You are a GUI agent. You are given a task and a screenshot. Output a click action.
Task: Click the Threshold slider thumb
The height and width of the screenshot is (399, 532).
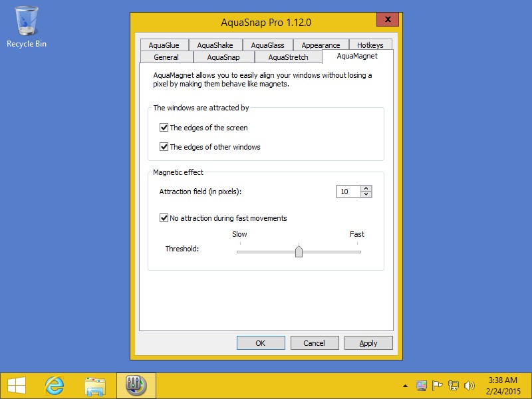coord(299,251)
